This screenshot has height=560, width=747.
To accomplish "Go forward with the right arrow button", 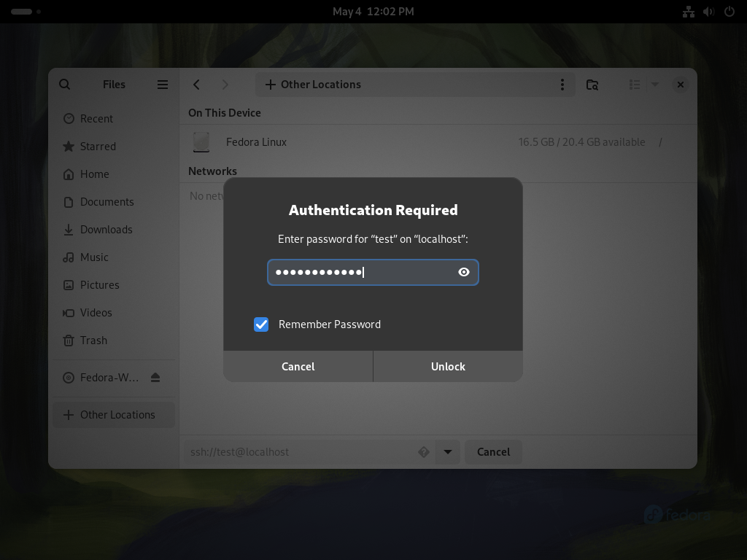I will (225, 85).
